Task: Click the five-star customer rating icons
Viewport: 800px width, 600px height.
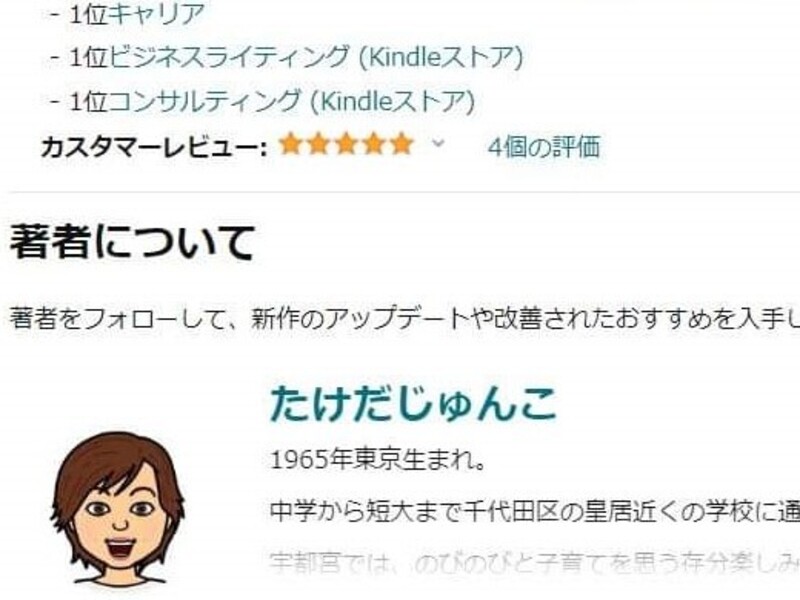Action: [x=346, y=145]
